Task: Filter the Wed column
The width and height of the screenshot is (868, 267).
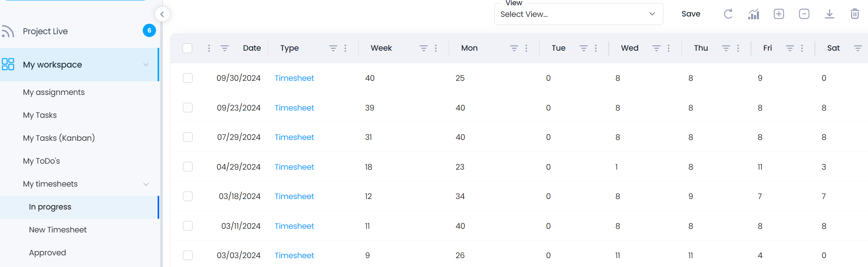Action: click(657, 48)
